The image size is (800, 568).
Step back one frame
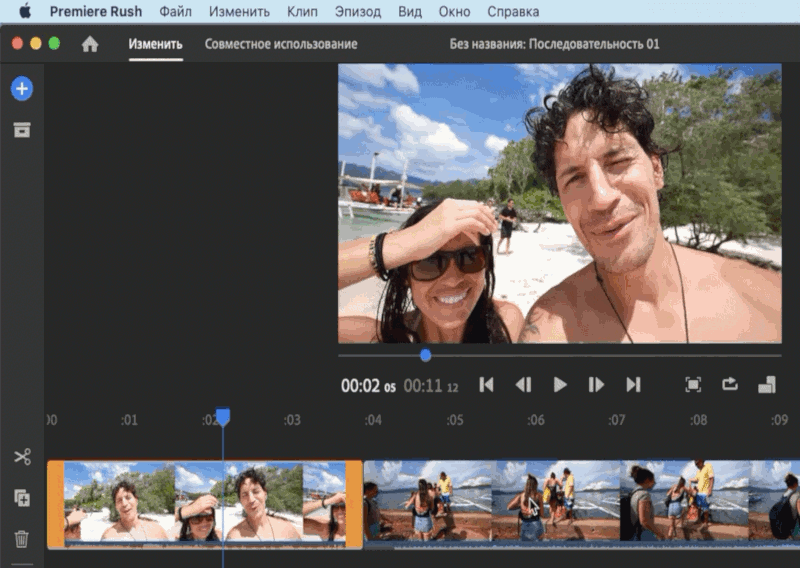523,385
